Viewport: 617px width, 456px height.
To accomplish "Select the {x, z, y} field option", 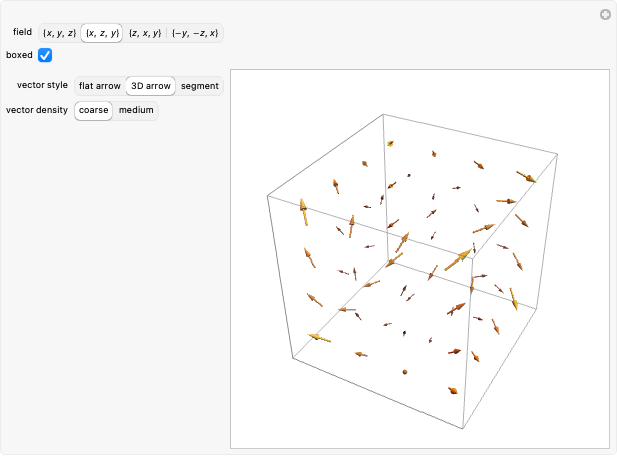I will (x=102, y=33).
